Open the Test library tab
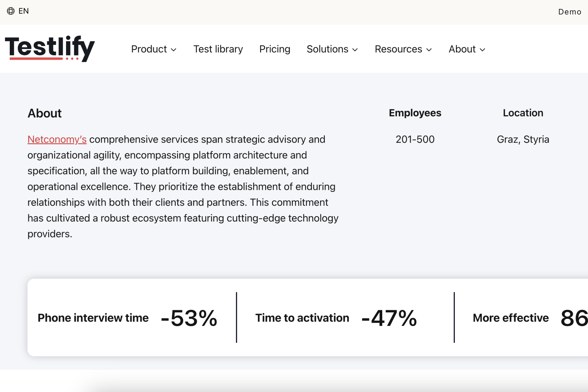The width and height of the screenshot is (588, 392). 218,49
